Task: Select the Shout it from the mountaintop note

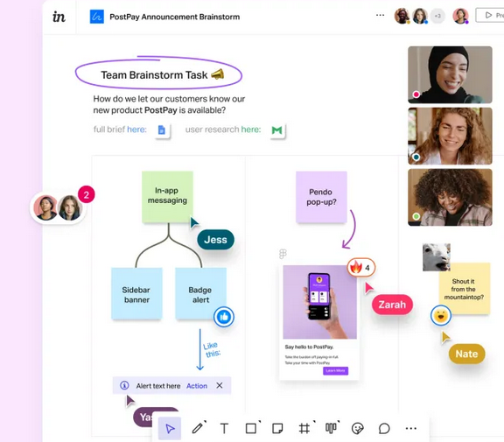Action: coord(465,288)
